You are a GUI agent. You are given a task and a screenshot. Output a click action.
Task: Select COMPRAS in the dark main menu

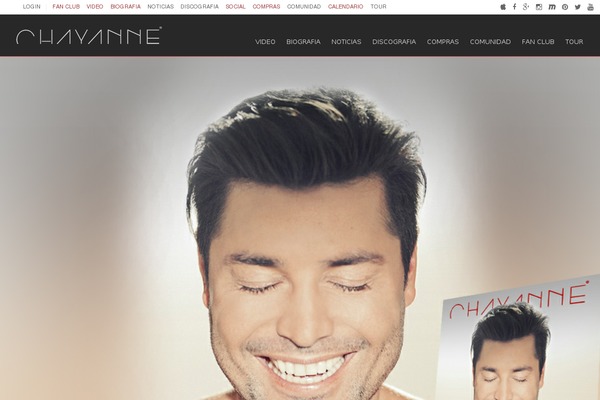pos(443,42)
